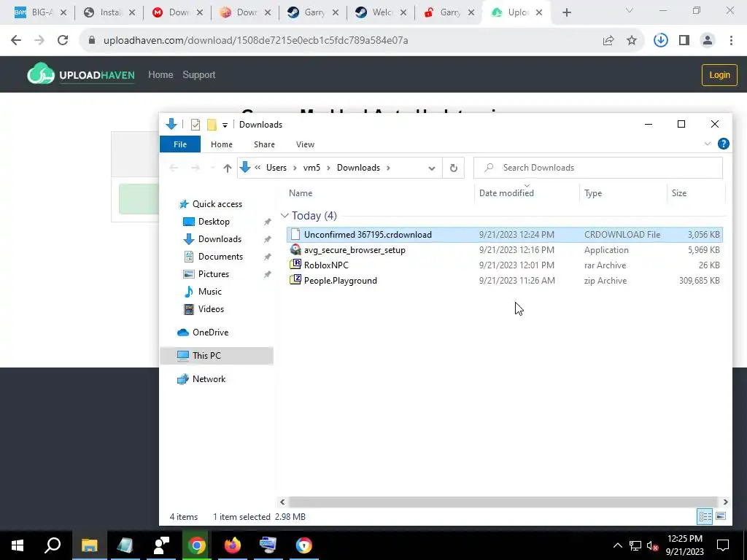Screen dimensions: 747x560
Task: Select Music in navigation pane
Action: [209, 292]
